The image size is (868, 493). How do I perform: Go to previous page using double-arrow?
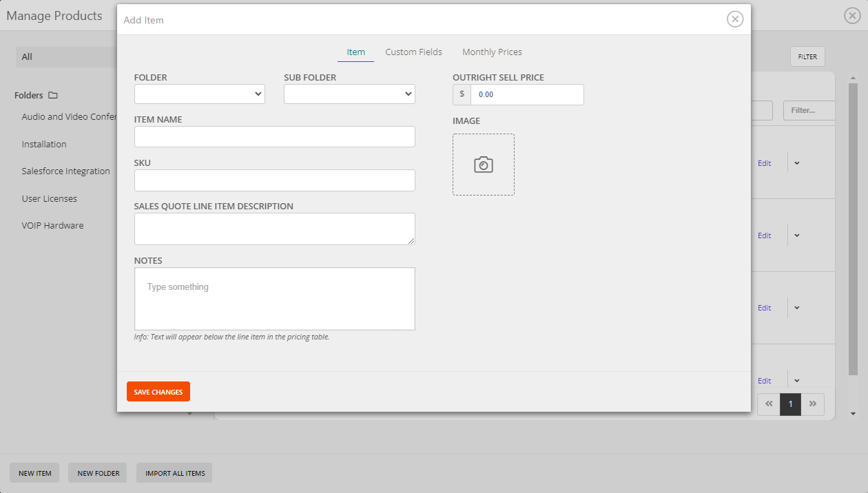click(768, 404)
